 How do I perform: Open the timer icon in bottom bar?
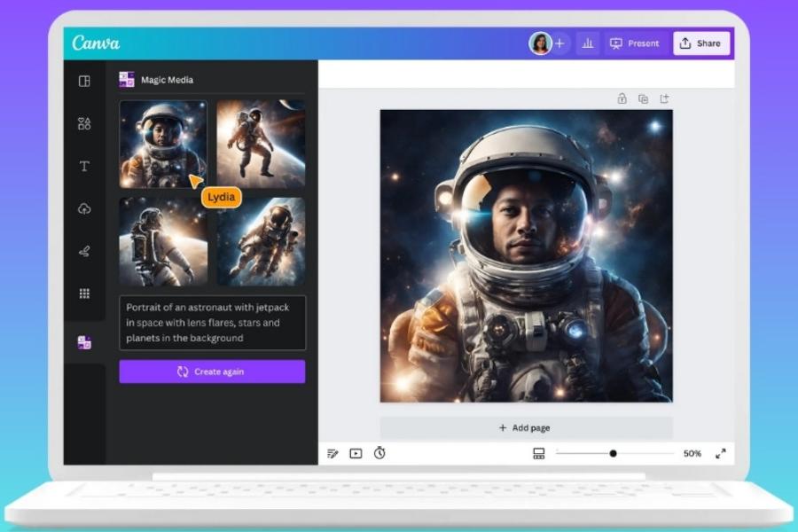tap(379, 452)
